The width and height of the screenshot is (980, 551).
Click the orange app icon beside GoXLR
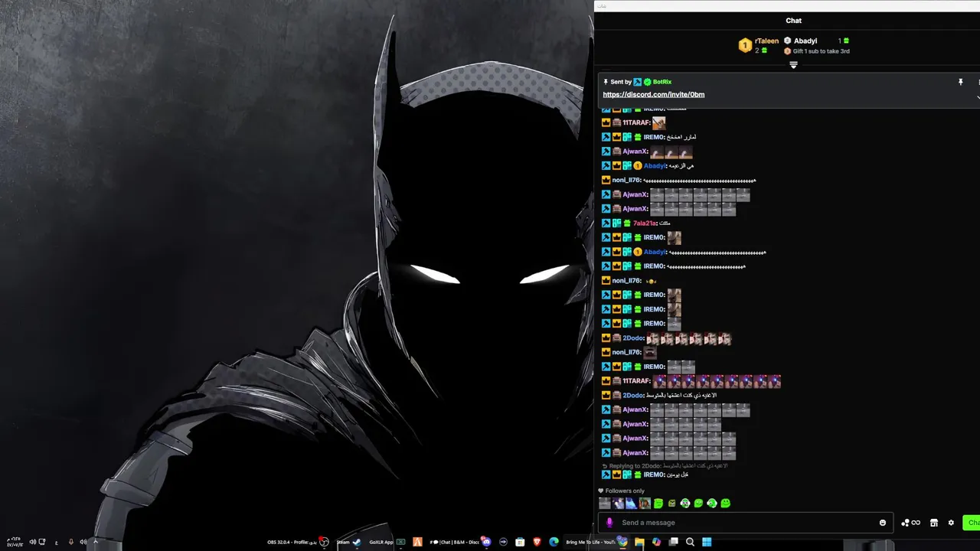[x=417, y=542]
